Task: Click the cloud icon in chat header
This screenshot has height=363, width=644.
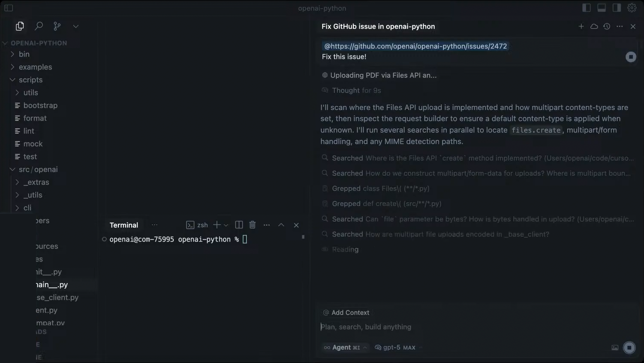Action: coord(594,26)
